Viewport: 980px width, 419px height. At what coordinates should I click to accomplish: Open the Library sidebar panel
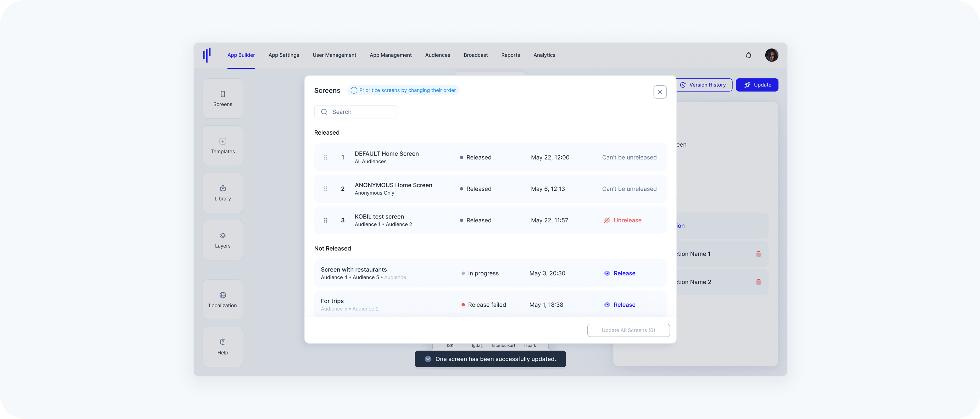pos(222,193)
